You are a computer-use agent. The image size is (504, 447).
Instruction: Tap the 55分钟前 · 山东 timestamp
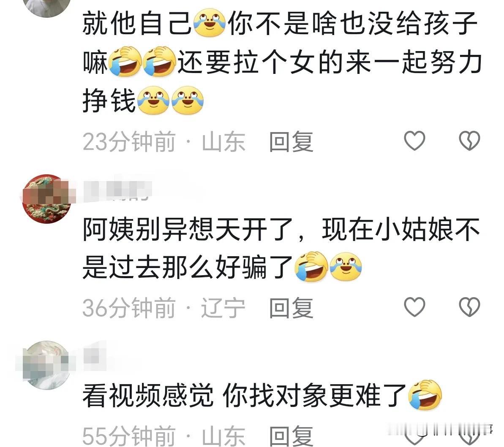tap(163, 436)
